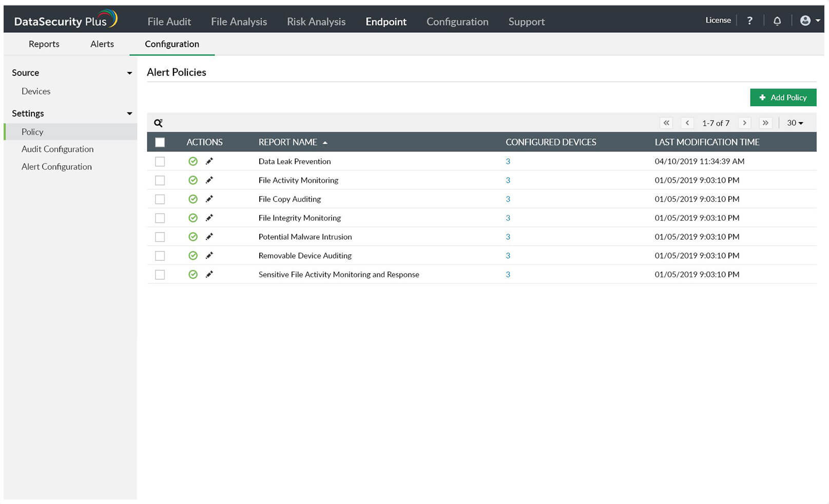Click the help question mark icon
Image resolution: width=829 pixels, height=504 pixels.
click(749, 21)
